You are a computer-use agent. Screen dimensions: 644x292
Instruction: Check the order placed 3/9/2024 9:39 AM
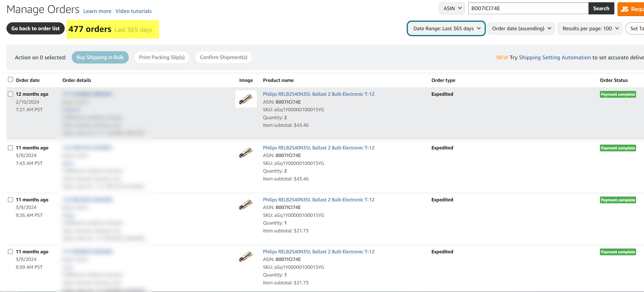pyautogui.click(x=10, y=252)
